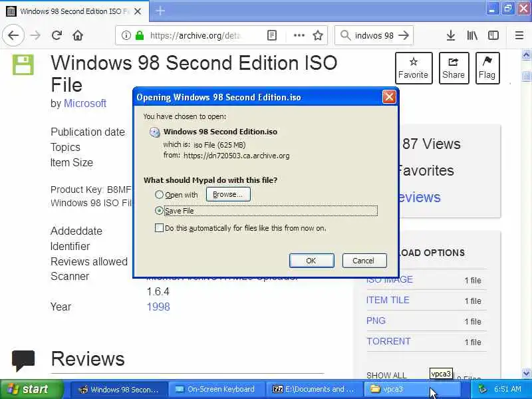Switch to E:\Documents and 7-Zip taskbar item

(314, 389)
